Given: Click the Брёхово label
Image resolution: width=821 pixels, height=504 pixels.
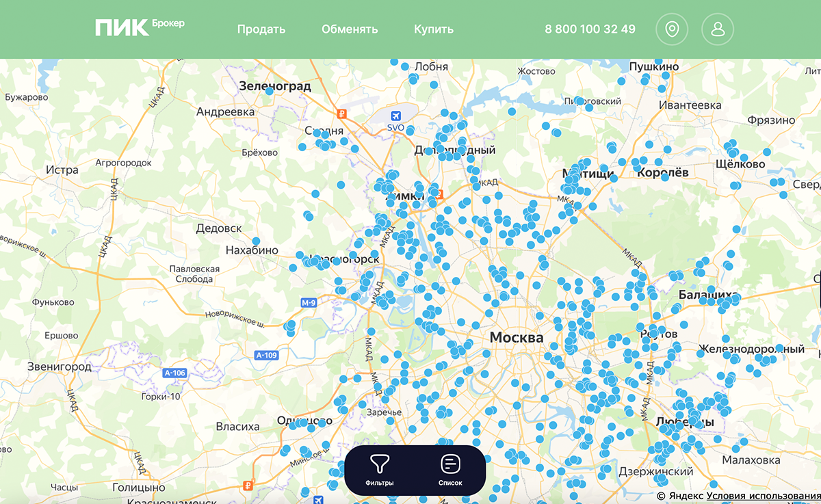Looking at the screenshot, I should pos(260,152).
